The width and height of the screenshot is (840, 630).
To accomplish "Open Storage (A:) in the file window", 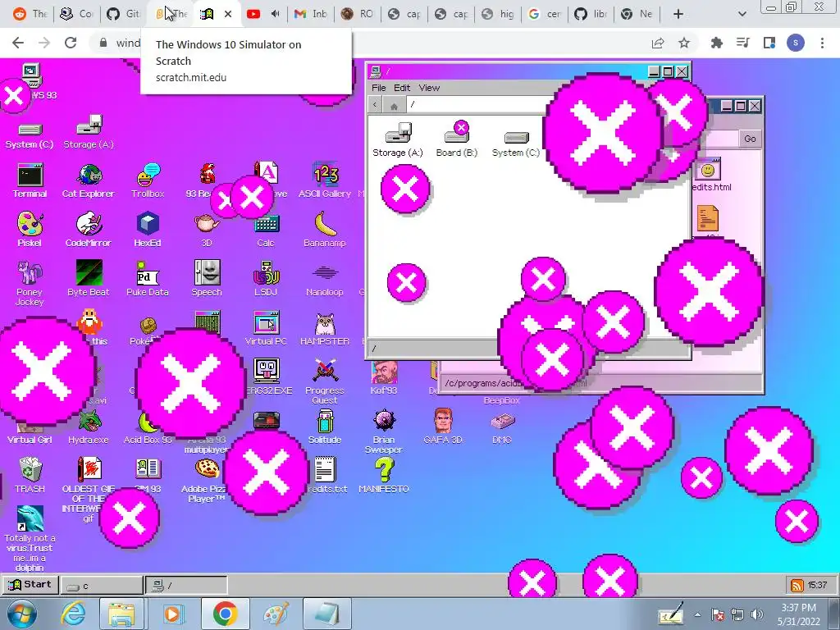I will click(398, 139).
